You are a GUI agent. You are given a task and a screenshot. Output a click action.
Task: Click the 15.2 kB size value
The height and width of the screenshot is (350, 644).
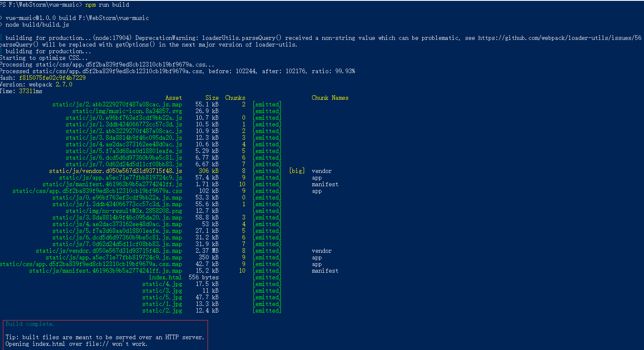[x=207, y=271]
